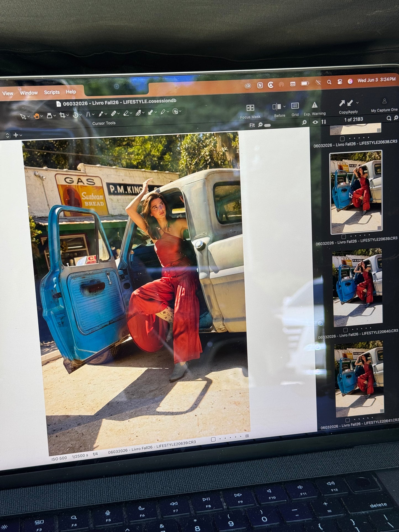This screenshot has height=532, width=399.
Task: Select the LIFESTYLE20639.CR3 thumbnail in browser
Action: 356,192
